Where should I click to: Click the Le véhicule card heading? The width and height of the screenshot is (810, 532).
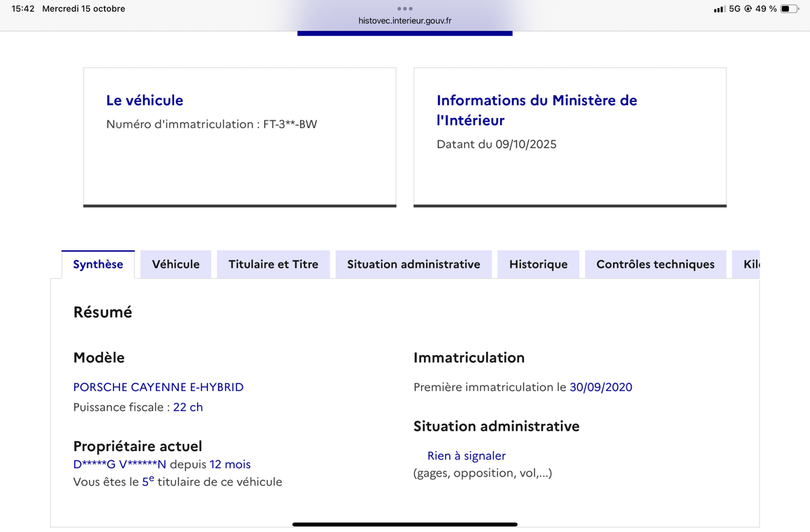point(144,100)
